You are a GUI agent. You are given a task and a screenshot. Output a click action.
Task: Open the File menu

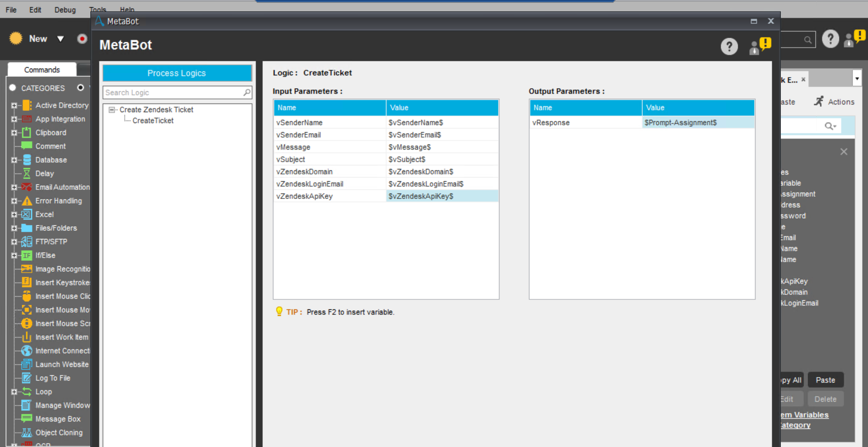pyautogui.click(x=11, y=10)
